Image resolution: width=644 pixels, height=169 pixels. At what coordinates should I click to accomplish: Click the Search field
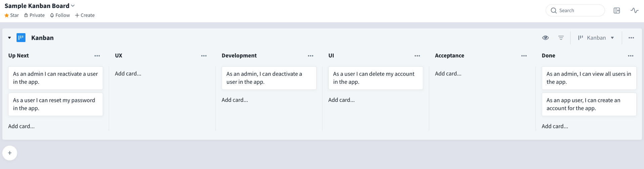[x=575, y=10]
